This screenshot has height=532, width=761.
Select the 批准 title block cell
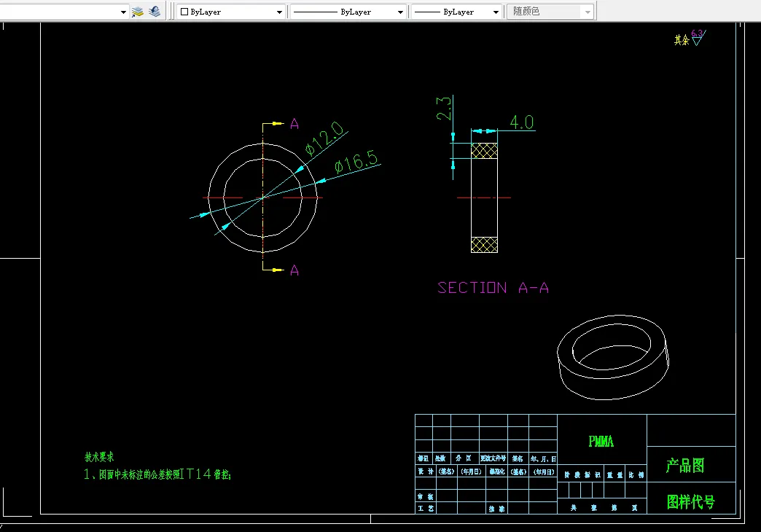(x=497, y=508)
